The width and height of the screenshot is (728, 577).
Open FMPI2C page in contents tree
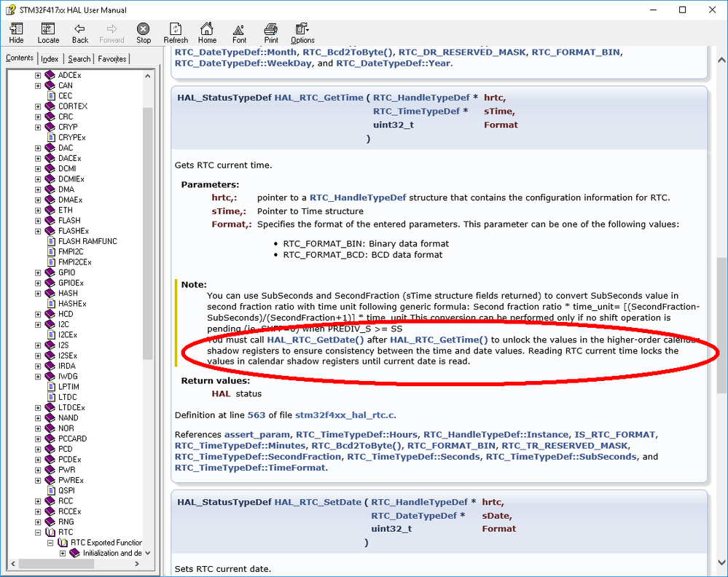click(71, 251)
